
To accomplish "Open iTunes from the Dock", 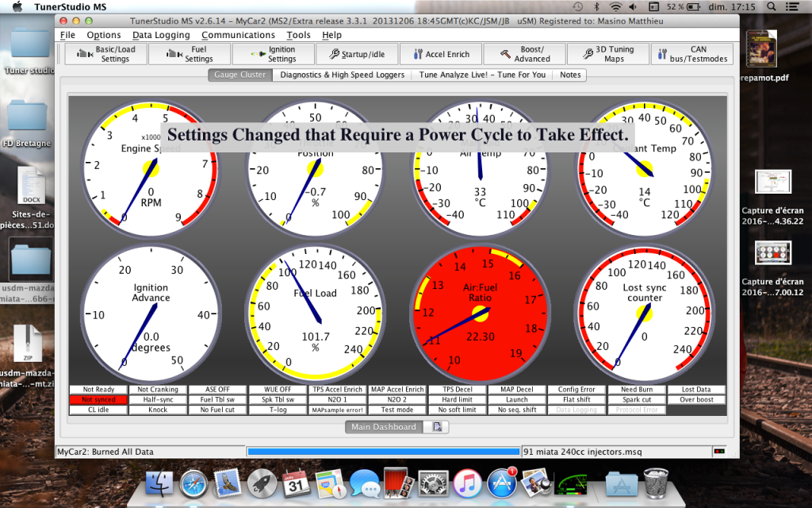I will coord(467,483).
